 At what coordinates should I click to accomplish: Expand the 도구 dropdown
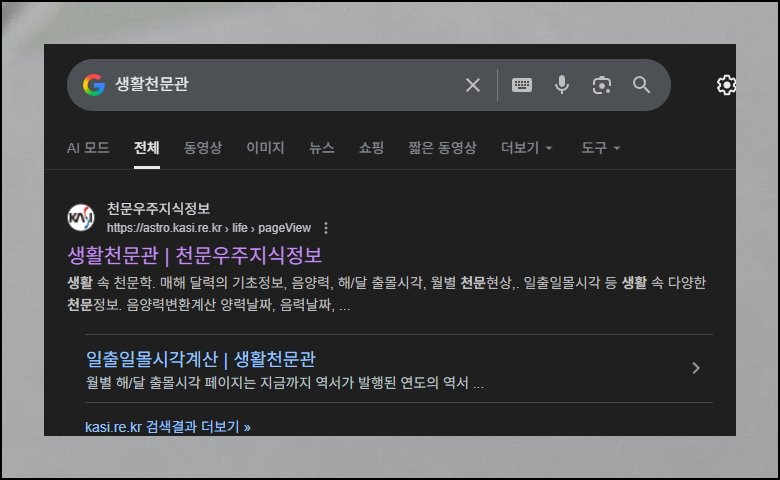coord(601,148)
